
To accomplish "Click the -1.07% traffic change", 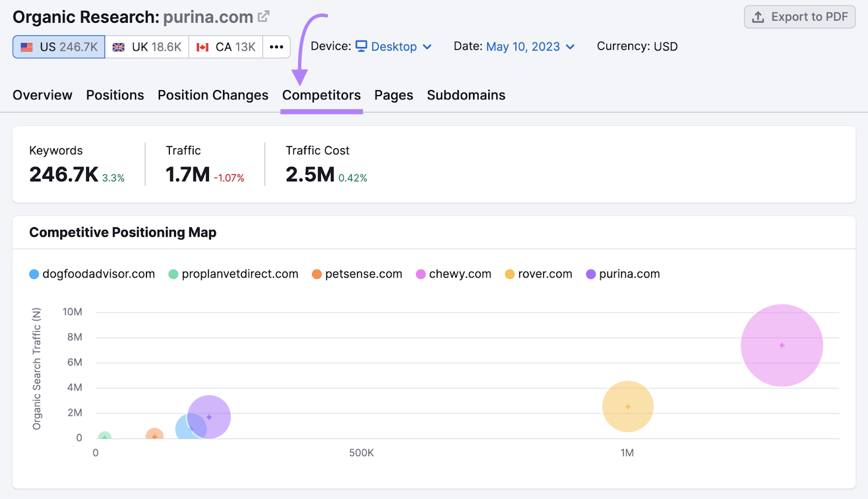I will pos(229,178).
